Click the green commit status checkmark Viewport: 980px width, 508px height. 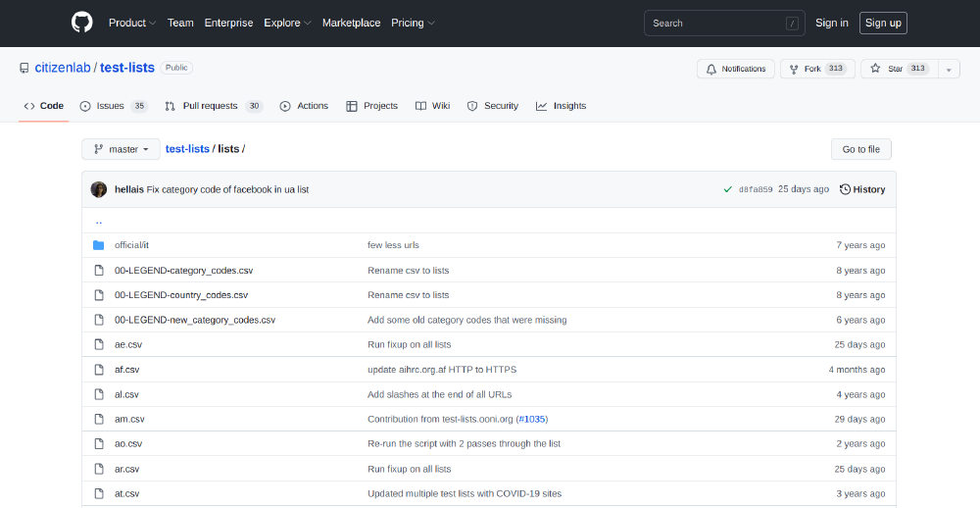(727, 189)
